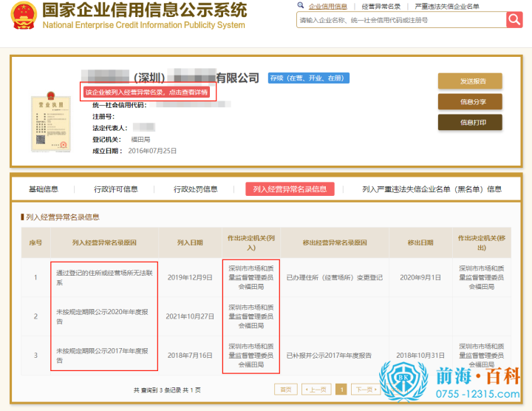
Task: Click the 列入经营异常名录原因 column header
Action: (x=104, y=242)
